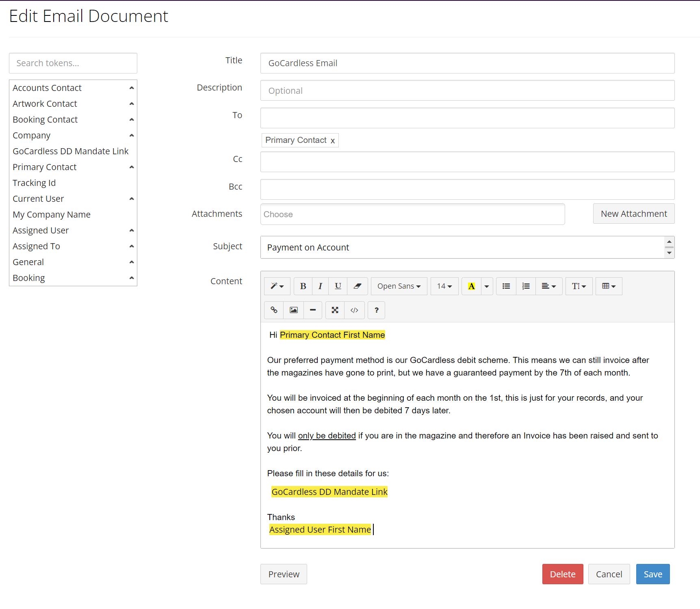Click the To recipients field
700x609 pixels.
pyautogui.click(x=467, y=118)
